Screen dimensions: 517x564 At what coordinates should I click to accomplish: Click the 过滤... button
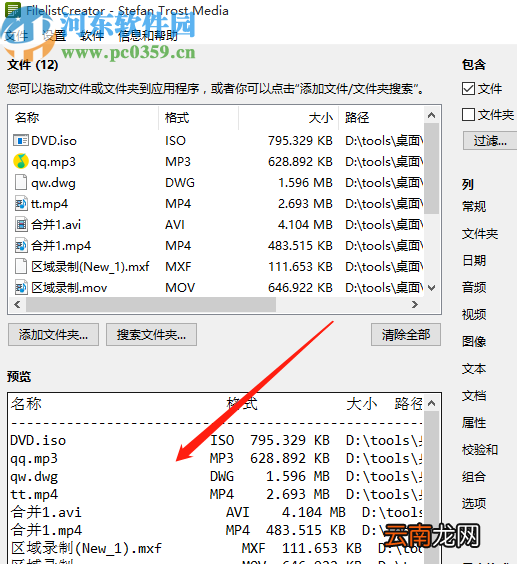(490, 141)
